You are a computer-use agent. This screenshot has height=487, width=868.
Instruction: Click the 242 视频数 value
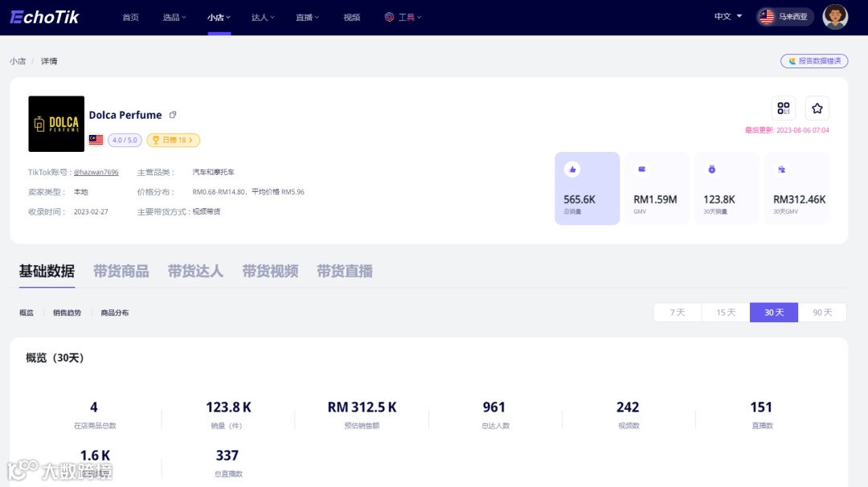click(628, 407)
